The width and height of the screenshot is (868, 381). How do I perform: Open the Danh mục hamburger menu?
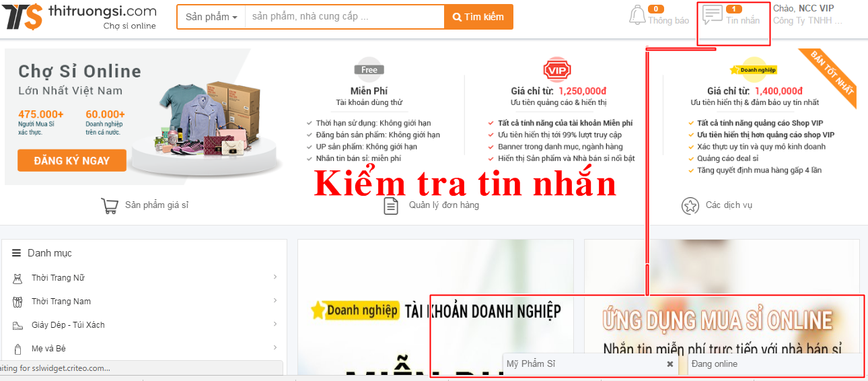click(x=16, y=253)
